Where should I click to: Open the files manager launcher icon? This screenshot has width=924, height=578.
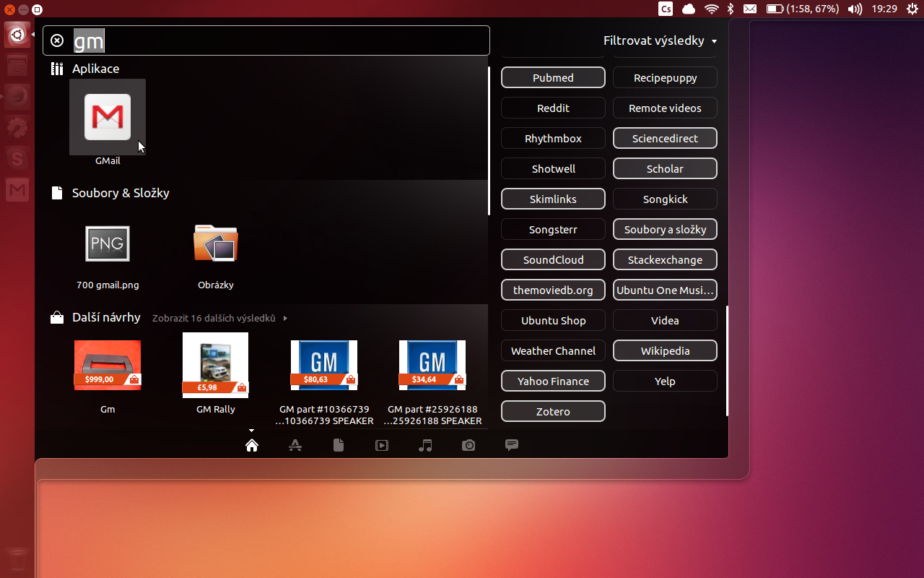click(x=17, y=65)
